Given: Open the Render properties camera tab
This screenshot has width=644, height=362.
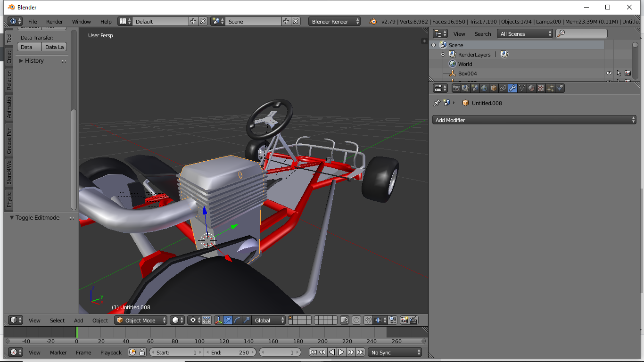Looking at the screenshot, I should [x=456, y=88].
